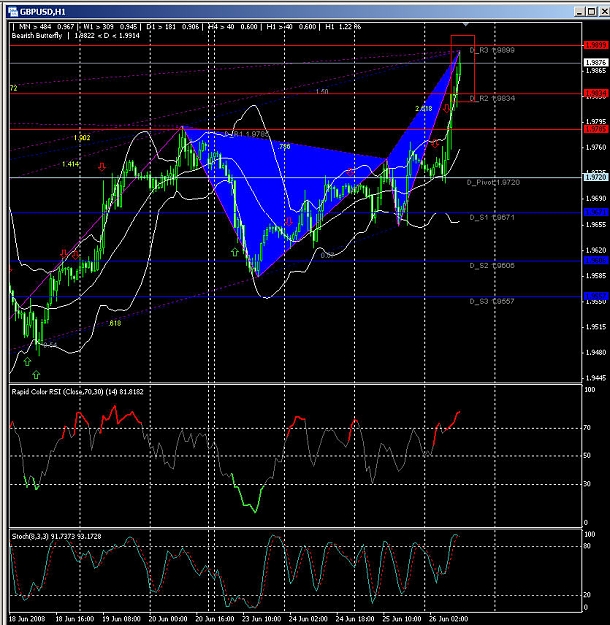
Task: Maximize the GBPUSD,H1 chart window
Action: coord(592,12)
